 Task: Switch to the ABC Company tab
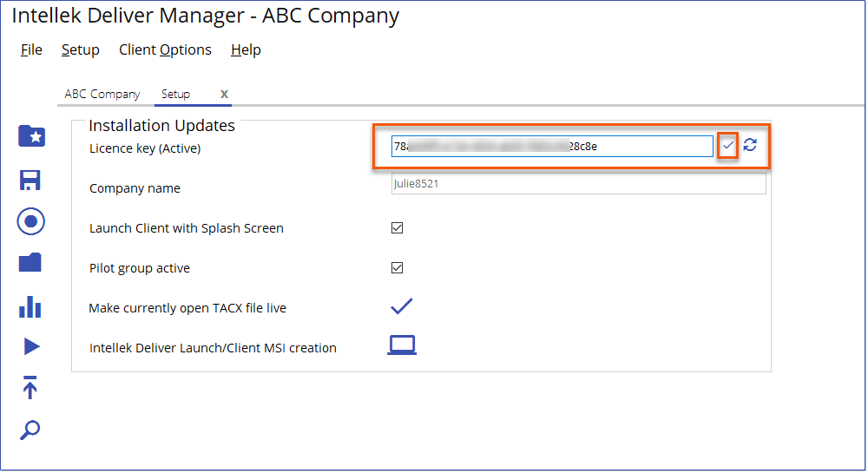[102, 94]
